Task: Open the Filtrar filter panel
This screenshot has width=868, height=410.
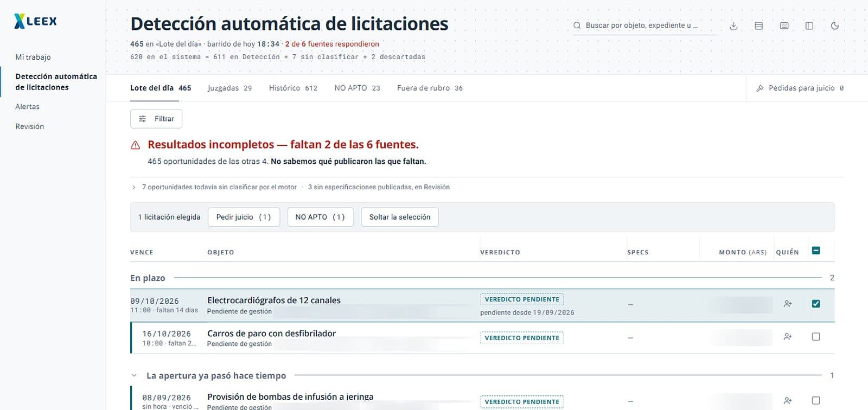Action: (x=156, y=119)
